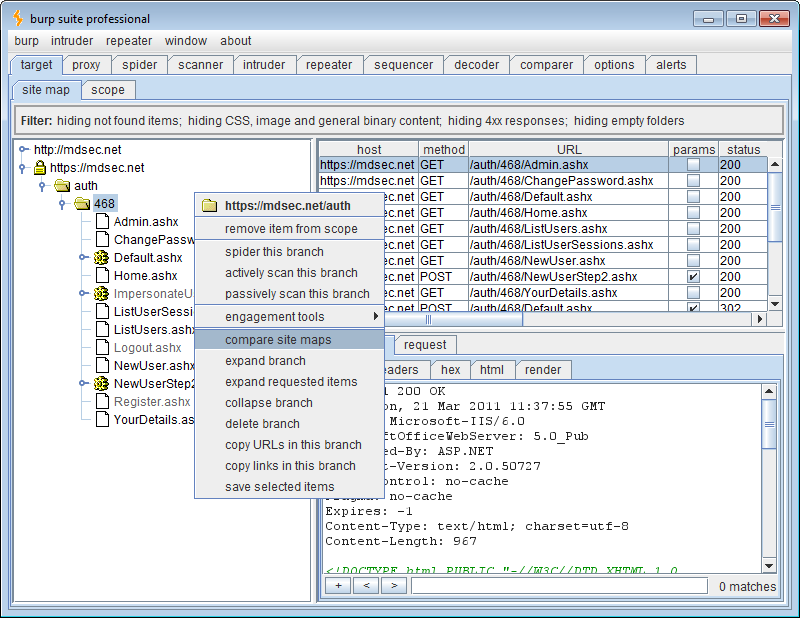Toggle params checkbox for /auth/468/Default.ashx GET row
The width and height of the screenshot is (800, 618).
693,196
